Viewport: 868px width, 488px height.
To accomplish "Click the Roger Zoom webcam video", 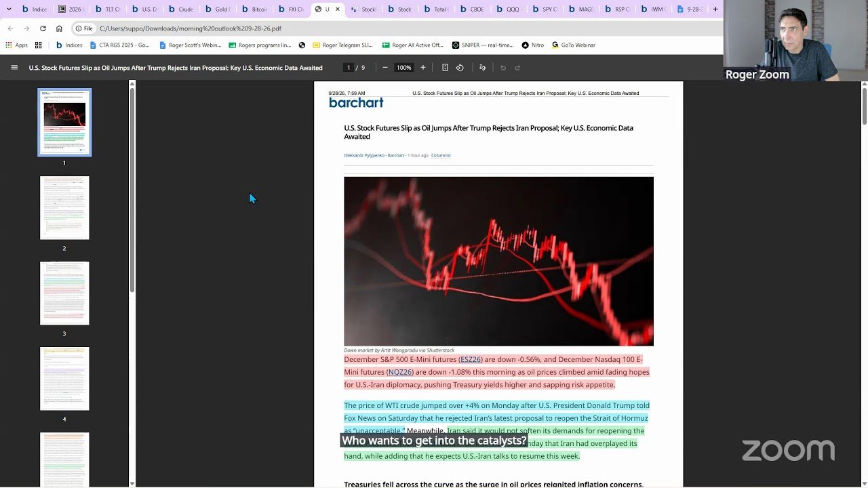I will point(795,41).
